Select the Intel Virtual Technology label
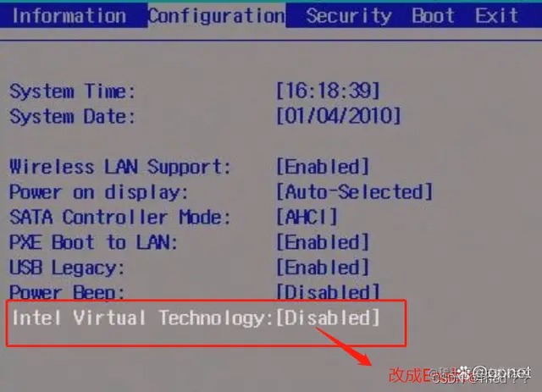 tap(143, 318)
